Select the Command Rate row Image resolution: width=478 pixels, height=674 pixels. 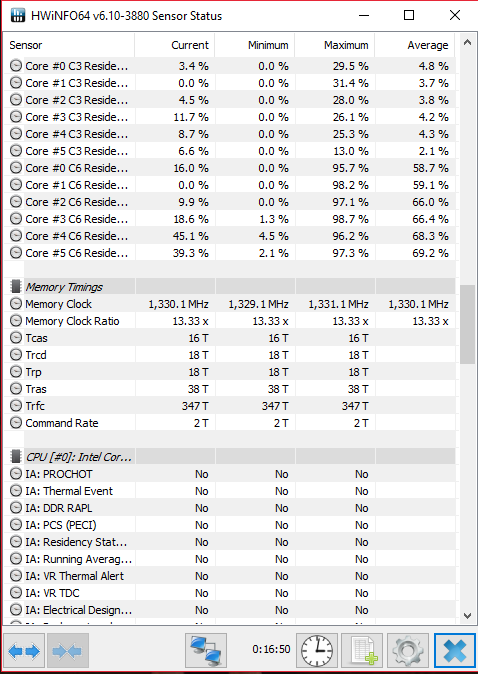point(230,423)
